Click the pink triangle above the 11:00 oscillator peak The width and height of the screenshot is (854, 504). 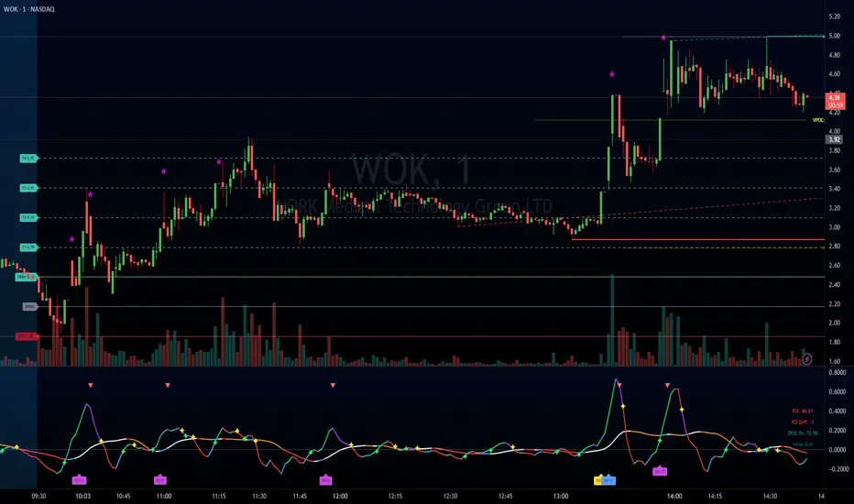coord(168,385)
